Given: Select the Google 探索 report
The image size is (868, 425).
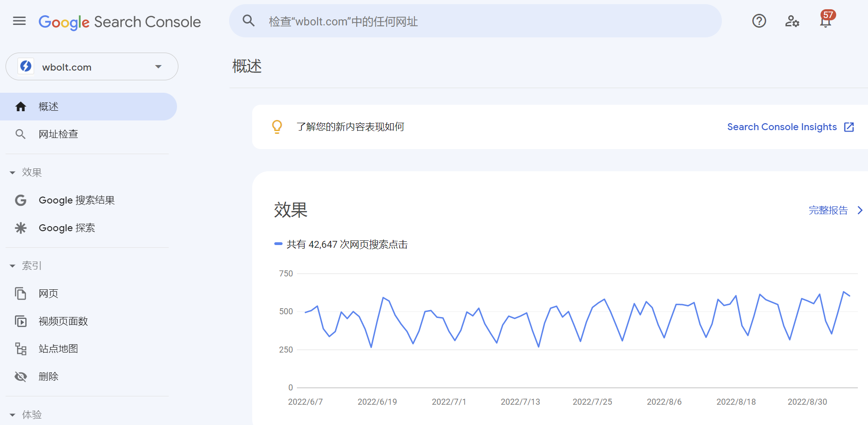Looking at the screenshot, I should (x=66, y=227).
